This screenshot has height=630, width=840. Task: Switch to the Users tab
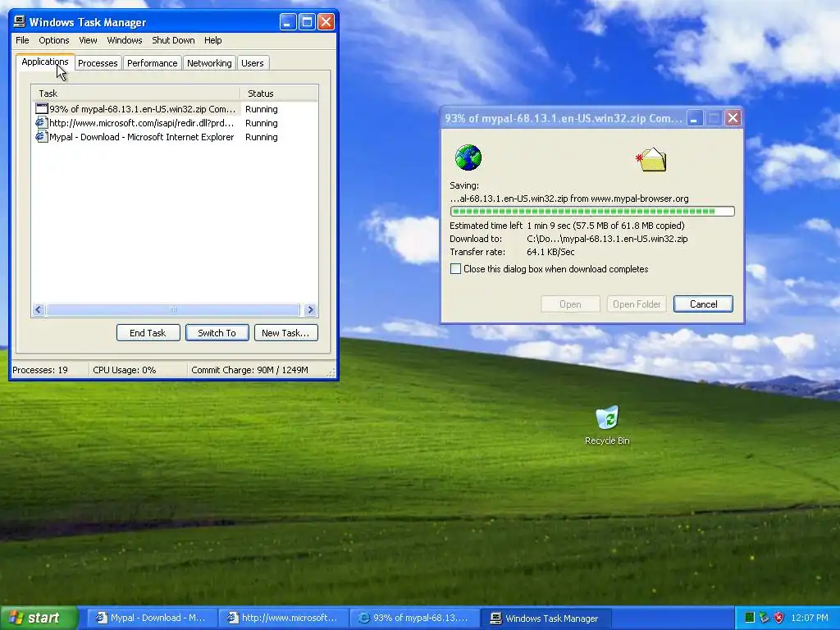253,63
